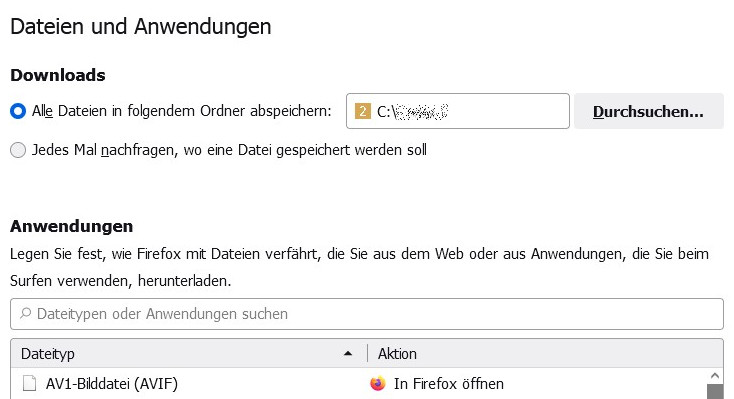Click the divider between Dateityp and Aktion columns
The height and width of the screenshot is (399, 734).
click(367, 354)
